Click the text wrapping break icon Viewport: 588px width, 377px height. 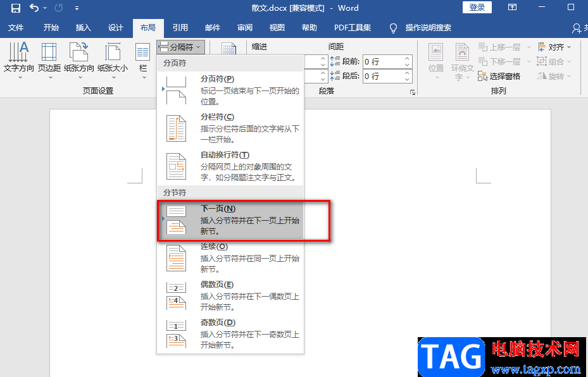tap(176, 166)
